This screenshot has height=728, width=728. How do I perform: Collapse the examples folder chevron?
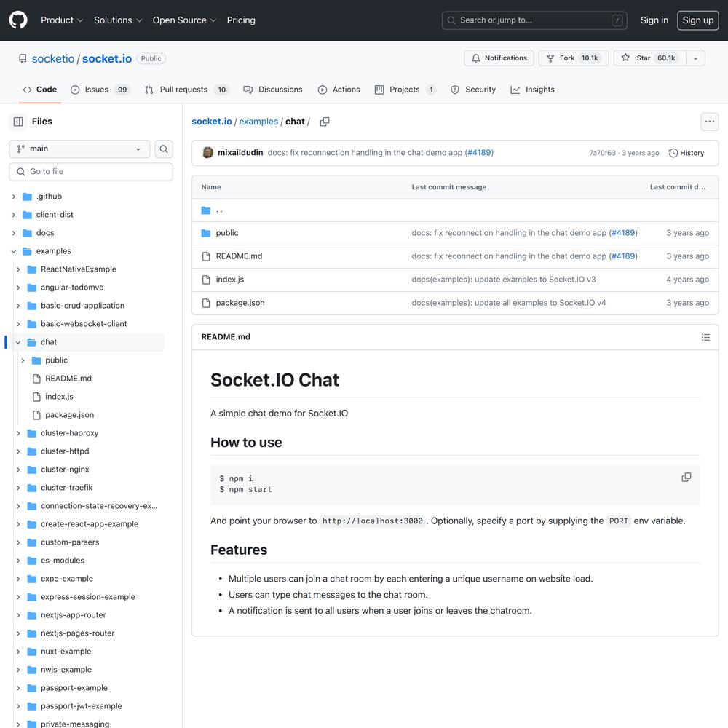point(14,251)
